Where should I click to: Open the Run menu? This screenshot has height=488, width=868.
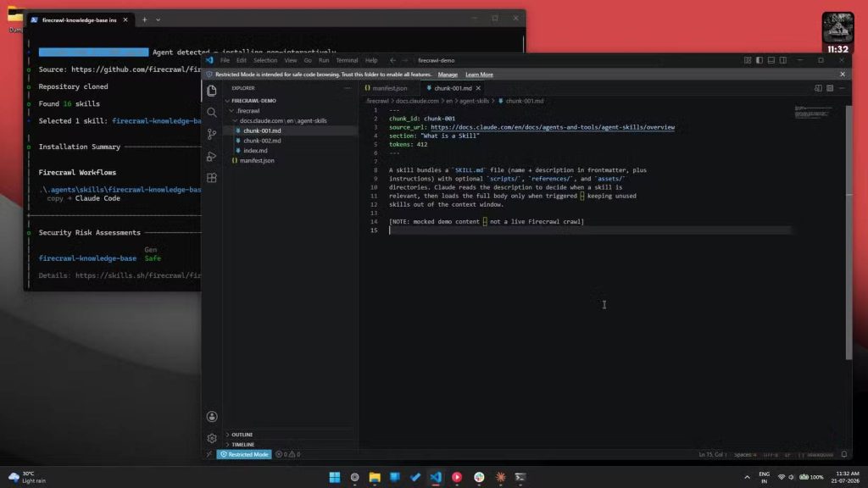[324, 60]
